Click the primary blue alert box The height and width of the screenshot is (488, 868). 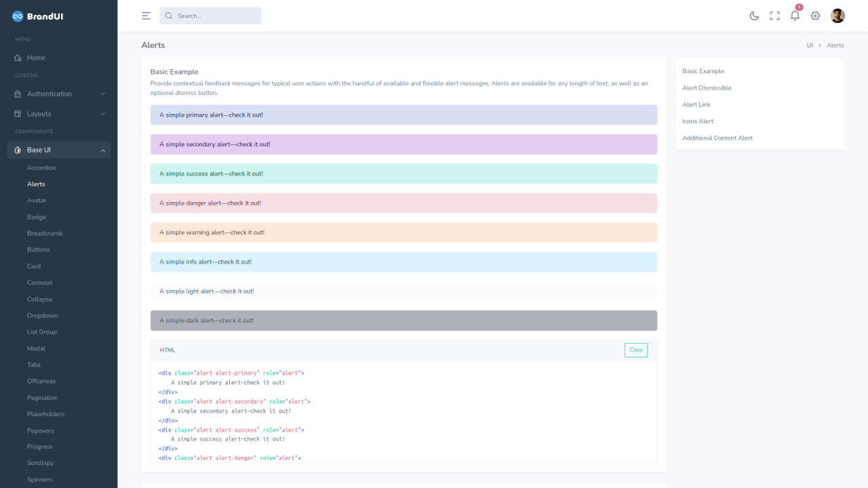pyautogui.click(x=403, y=115)
